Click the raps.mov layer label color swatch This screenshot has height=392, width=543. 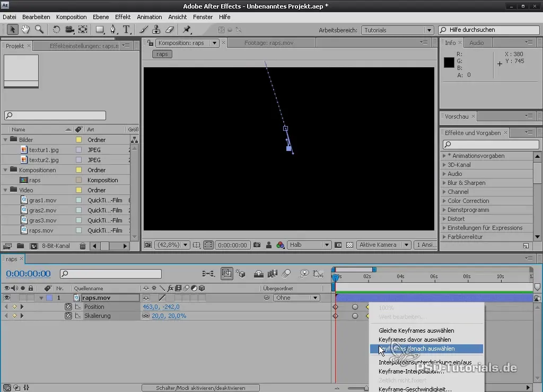(49, 298)
